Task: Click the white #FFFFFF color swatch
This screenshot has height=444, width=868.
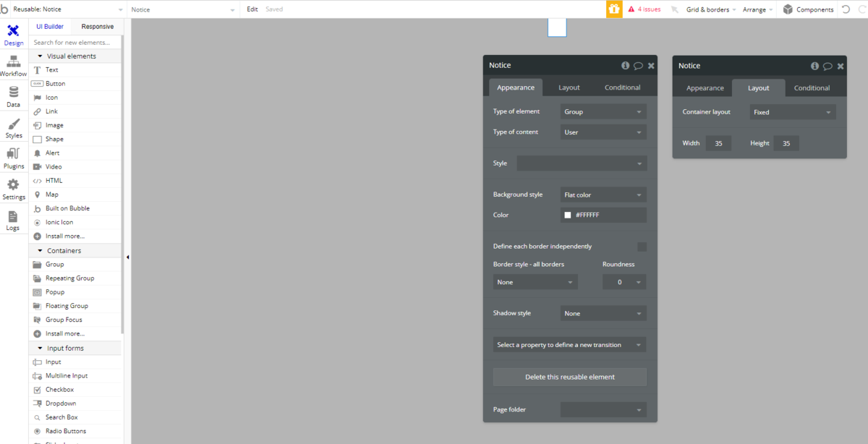Action: pos(568,215)
